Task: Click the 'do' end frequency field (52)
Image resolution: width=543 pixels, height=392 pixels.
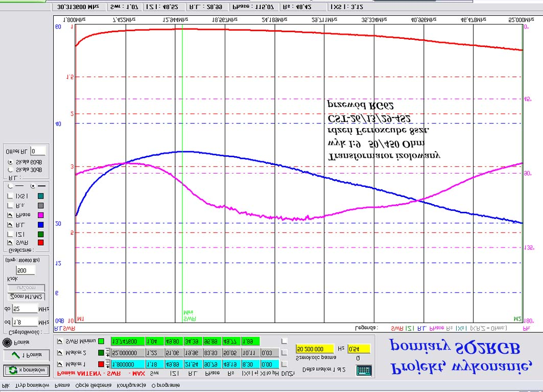Action: [x=25, y=308]
